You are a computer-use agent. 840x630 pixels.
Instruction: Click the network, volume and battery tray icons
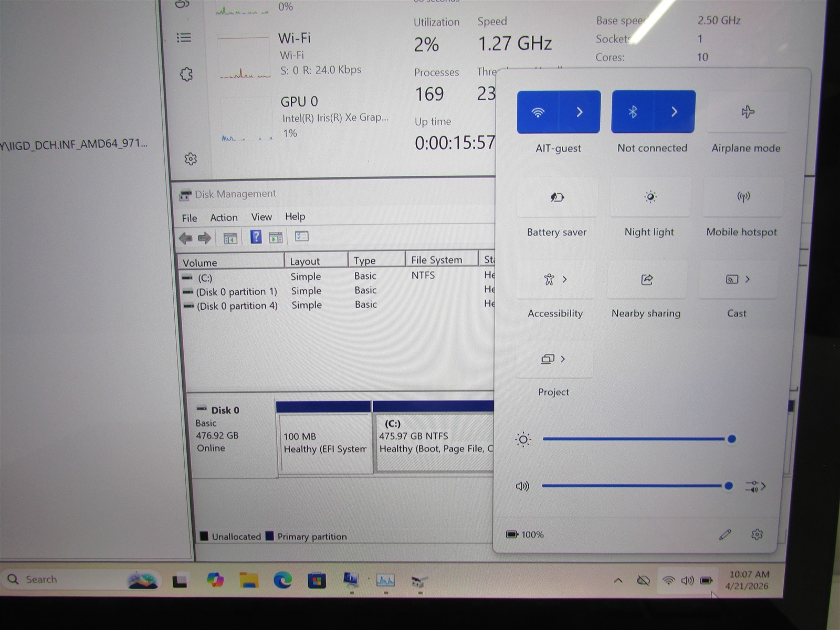pos(687,581)
